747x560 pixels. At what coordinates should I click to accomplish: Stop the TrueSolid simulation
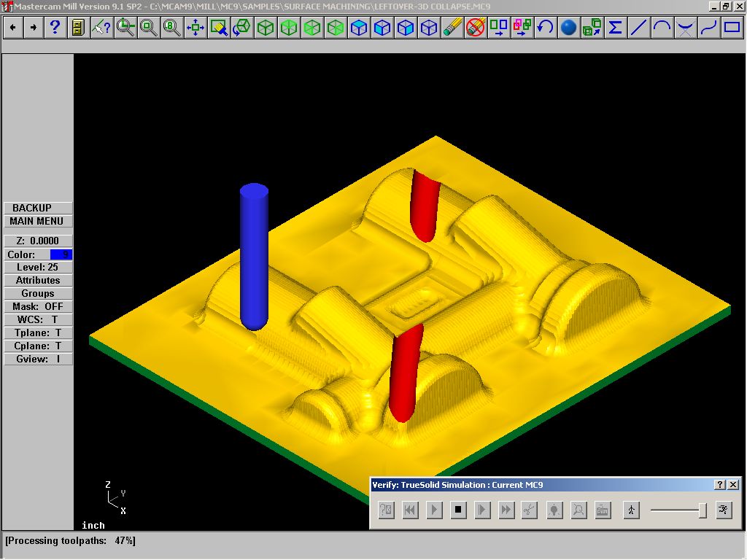(458, 510)
